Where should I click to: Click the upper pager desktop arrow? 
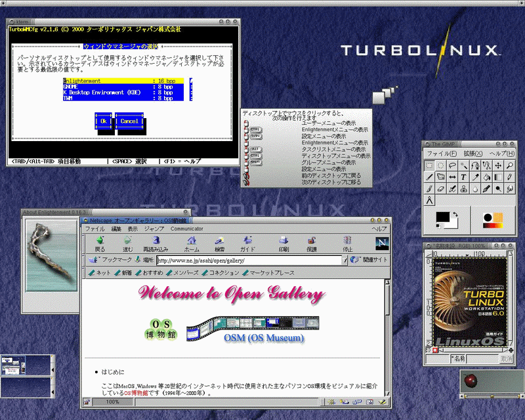click(52, 369)
